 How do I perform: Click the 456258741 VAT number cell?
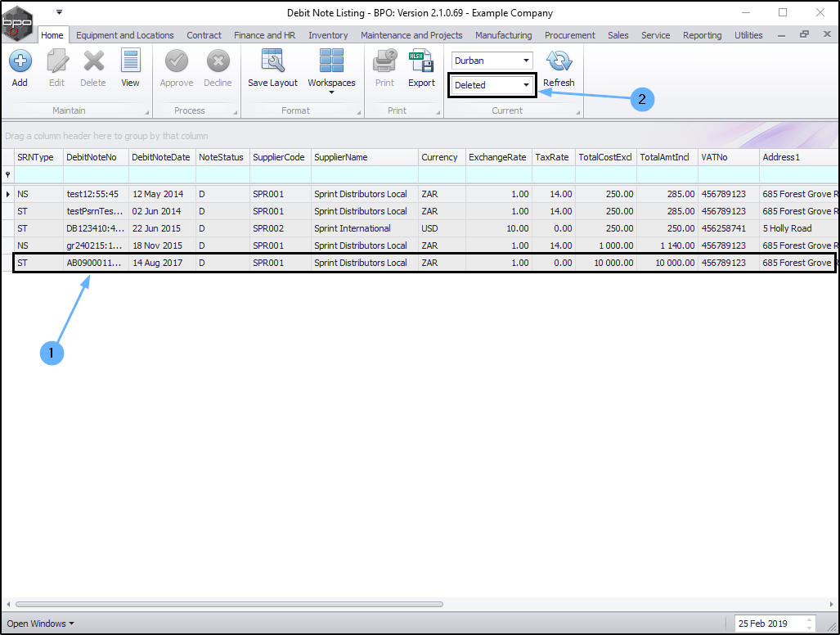pos(729,228)
